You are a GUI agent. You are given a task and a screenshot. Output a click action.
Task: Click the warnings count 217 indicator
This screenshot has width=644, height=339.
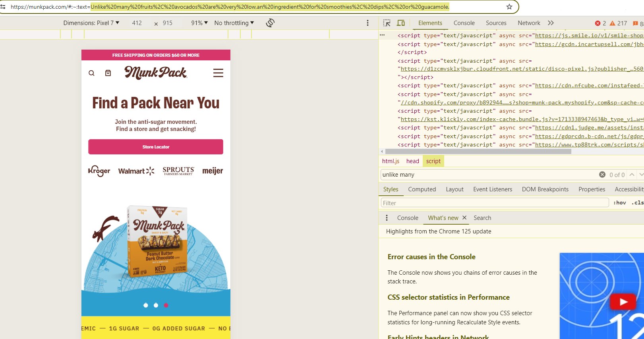618,23
